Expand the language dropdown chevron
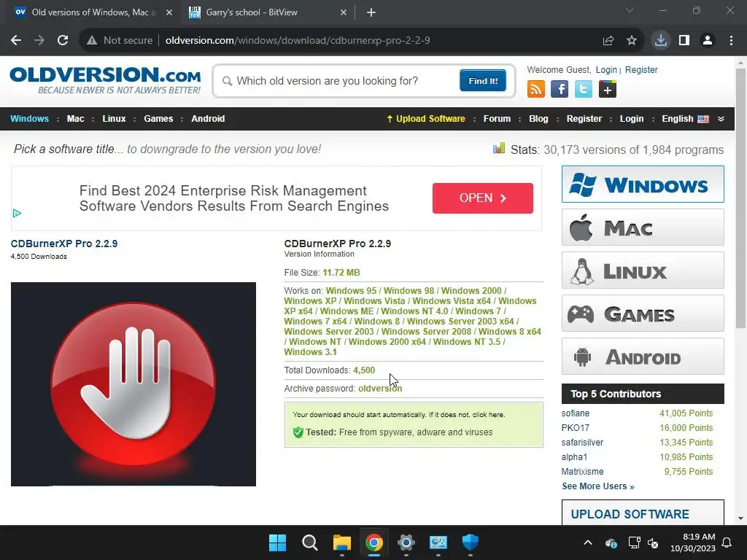Screen dimensions: 747x560 coord(721,119)
